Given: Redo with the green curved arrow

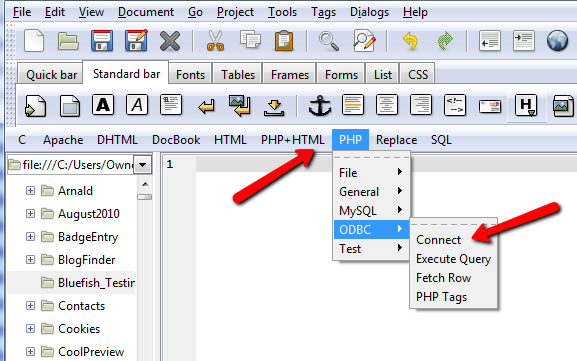Looking at the screenshot, I should [445, 40].
